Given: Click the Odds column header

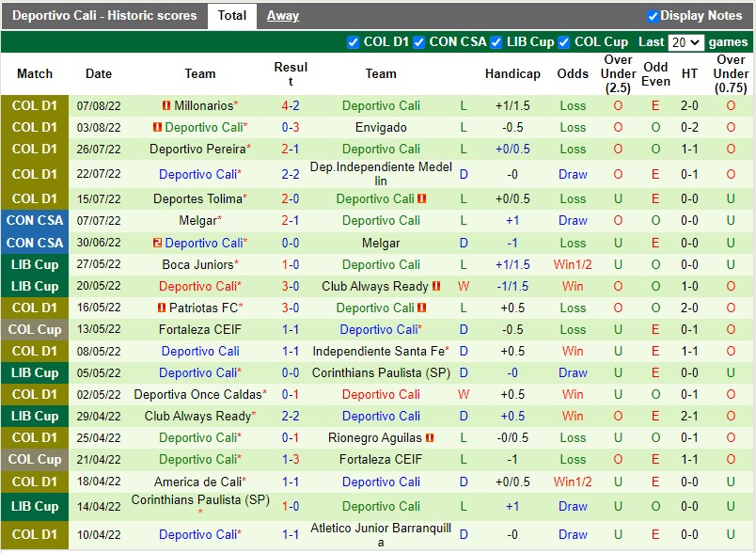Looking at the screenshot, I should tap(573, 73).
